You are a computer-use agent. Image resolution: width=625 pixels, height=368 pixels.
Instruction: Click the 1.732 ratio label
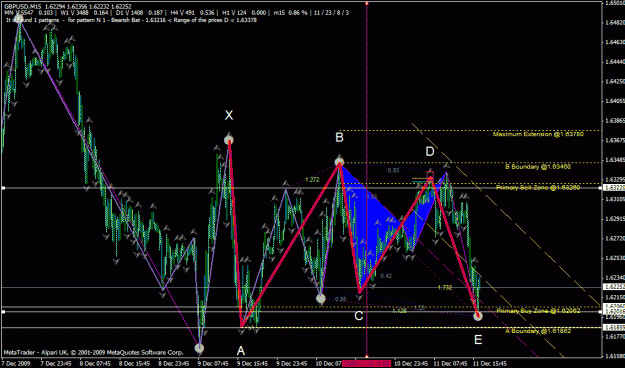coord(445,287)
